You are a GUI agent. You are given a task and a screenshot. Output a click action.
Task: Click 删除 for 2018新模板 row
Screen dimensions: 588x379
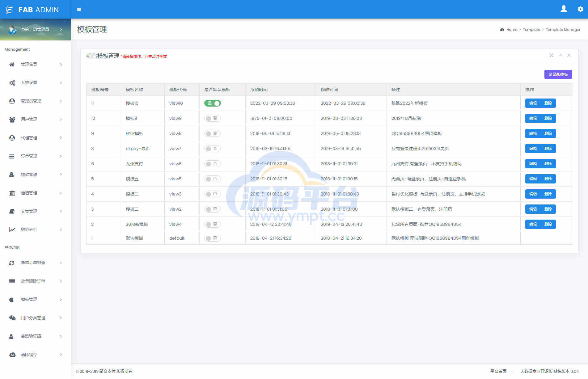pos(548,224)
